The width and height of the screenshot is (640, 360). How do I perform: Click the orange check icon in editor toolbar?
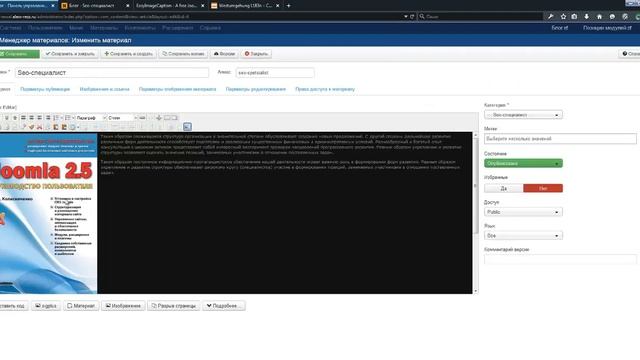[x=31, y=127]
